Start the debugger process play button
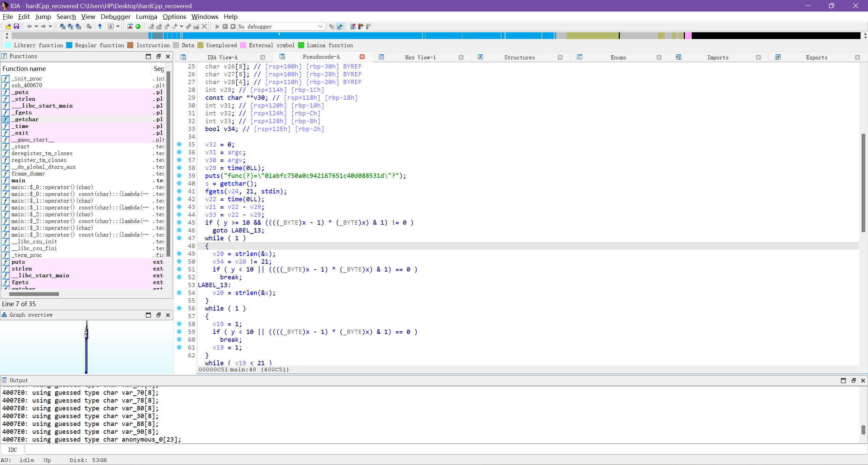 point(217,26)
